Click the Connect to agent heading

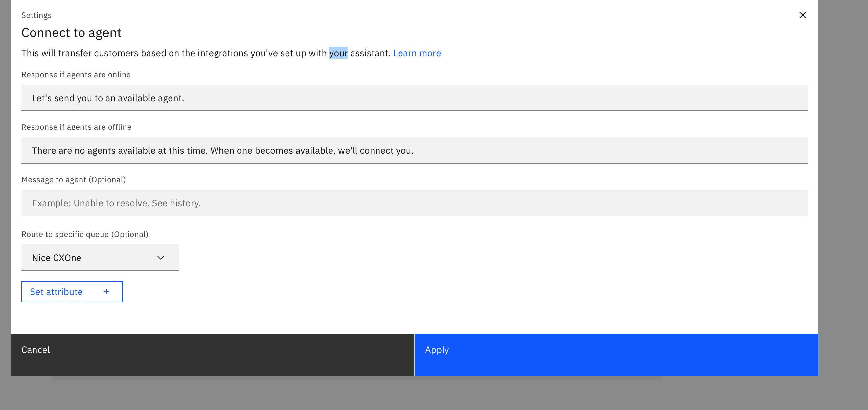pyautogui.click(x=71, y=32)
